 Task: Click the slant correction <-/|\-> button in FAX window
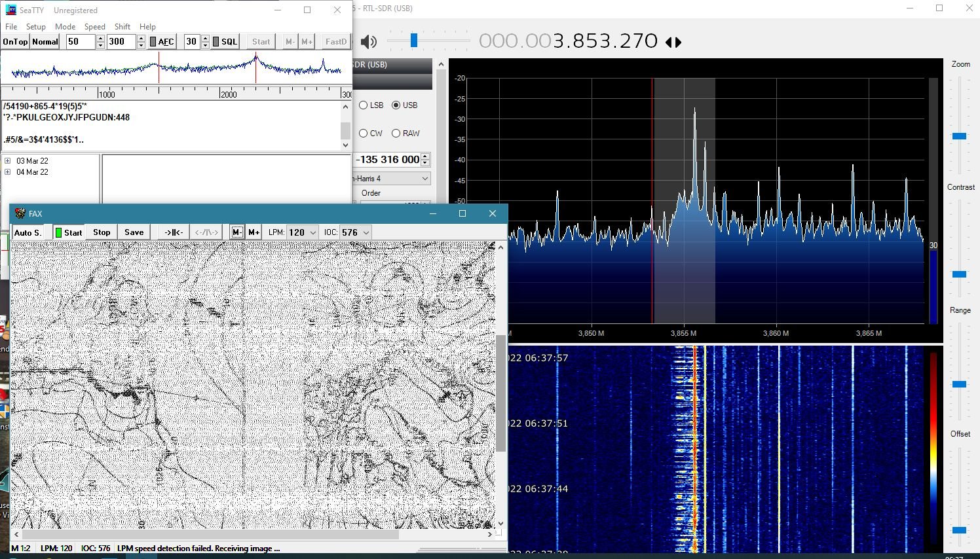click(206, 232)
